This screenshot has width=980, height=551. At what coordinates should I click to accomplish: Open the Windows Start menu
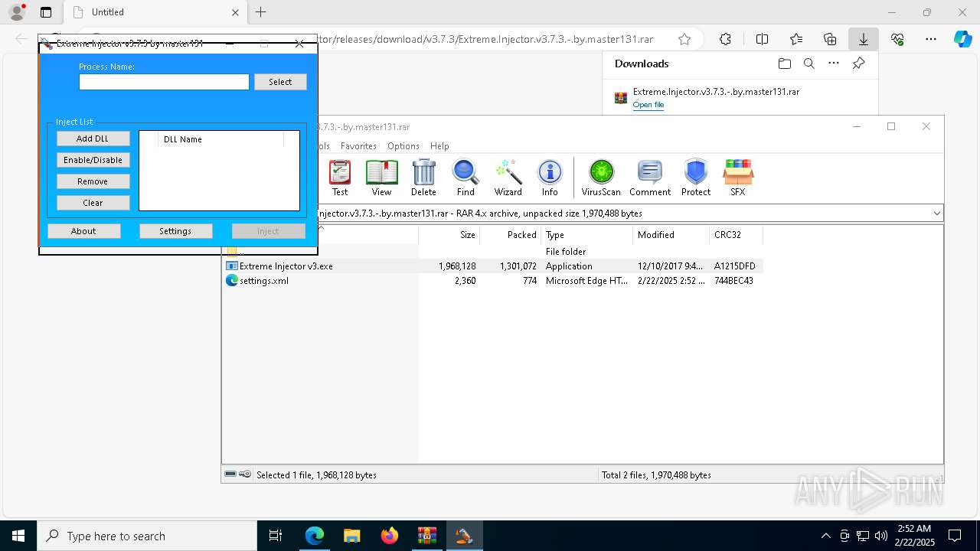(x=18, y=536)
